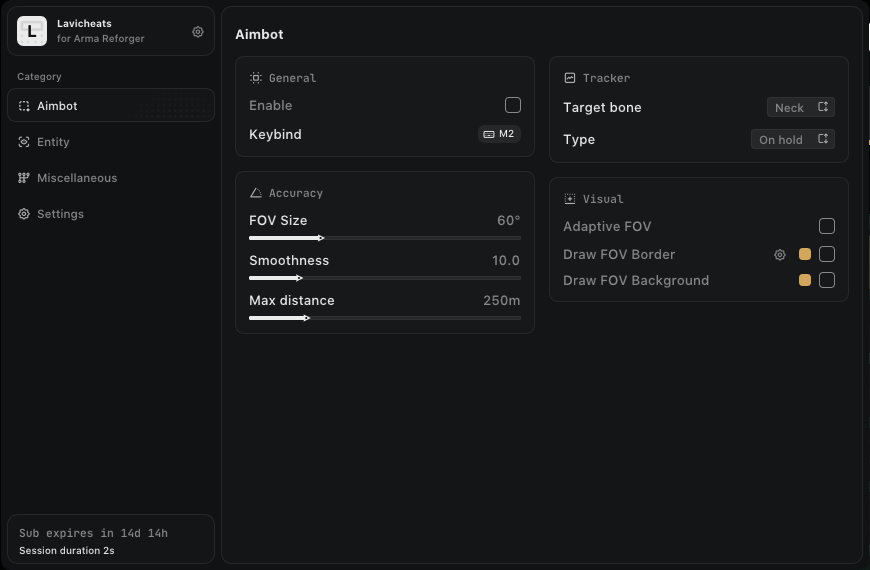This screenshot has height=570, width=870.
Task: Tick the Enable checkbox under General
Action: click(513, 105)
